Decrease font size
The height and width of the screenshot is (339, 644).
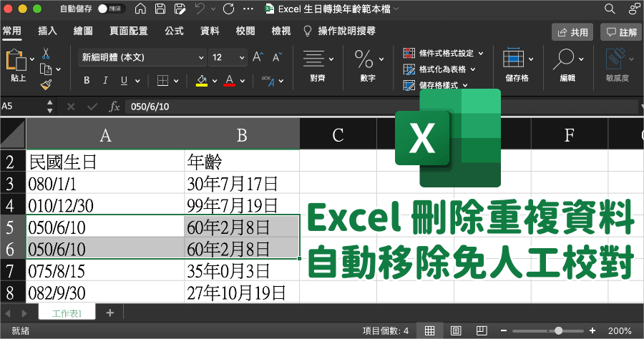click(x=278, y=57)
